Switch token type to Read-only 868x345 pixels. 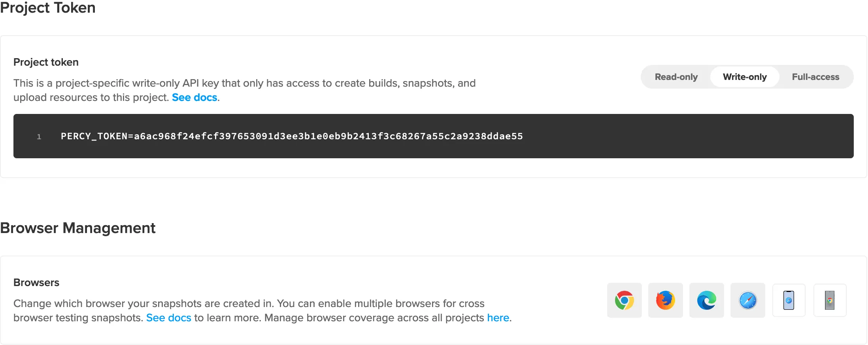676,77
